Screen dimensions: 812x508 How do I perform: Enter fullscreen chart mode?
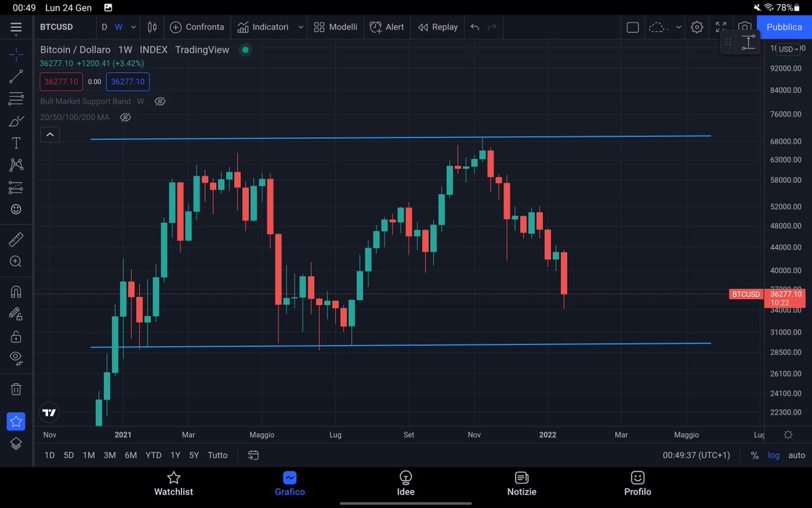[x=721, y=28]
